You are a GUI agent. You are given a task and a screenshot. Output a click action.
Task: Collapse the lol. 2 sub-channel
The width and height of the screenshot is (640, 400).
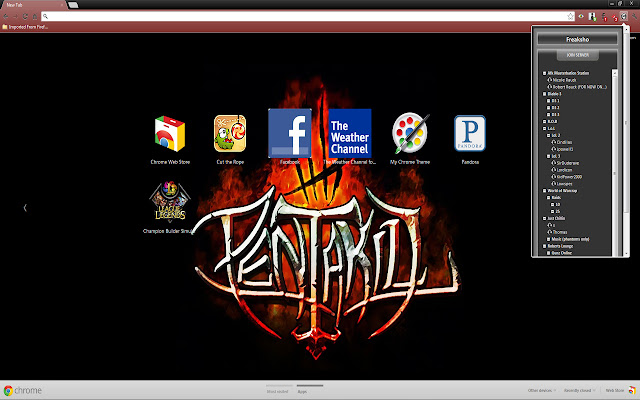pos(548,135)
